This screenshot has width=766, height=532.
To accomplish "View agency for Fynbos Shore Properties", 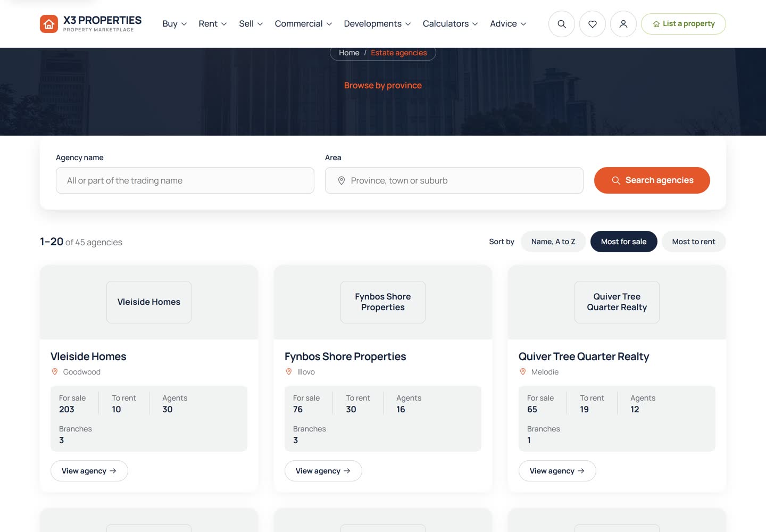I will click(323, 471).
